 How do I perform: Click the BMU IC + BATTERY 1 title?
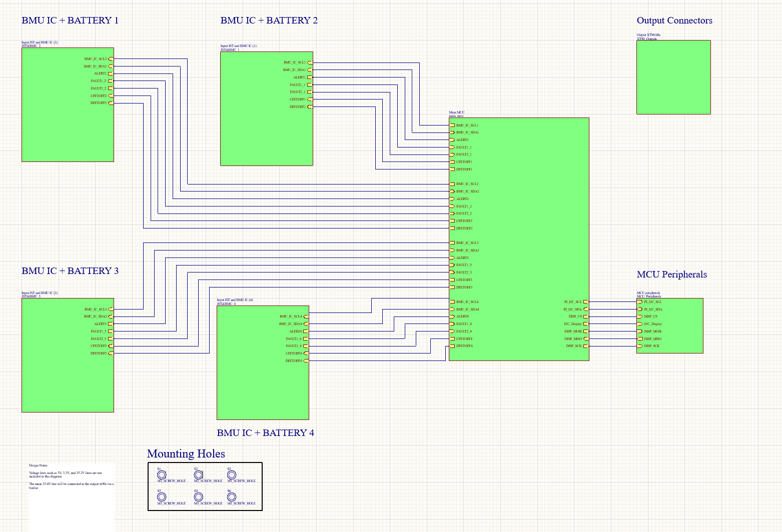tap(70, 20)
